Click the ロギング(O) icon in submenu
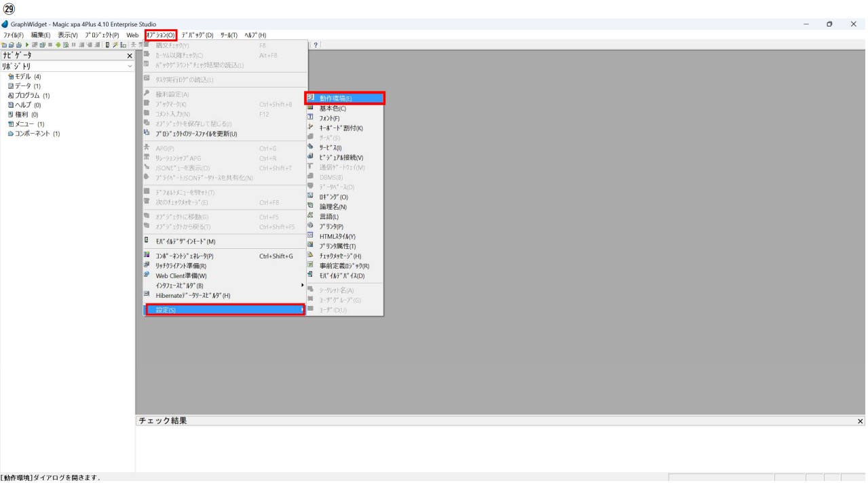Viewport: 868px width, 483px height. click(310, 197)
